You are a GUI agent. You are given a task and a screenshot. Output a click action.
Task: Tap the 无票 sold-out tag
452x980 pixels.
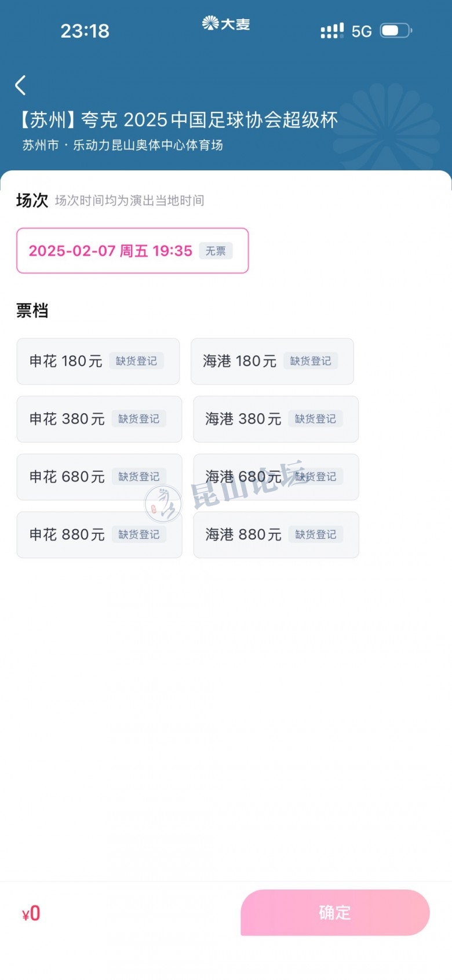pyautogui.click(x=216, y=251)
